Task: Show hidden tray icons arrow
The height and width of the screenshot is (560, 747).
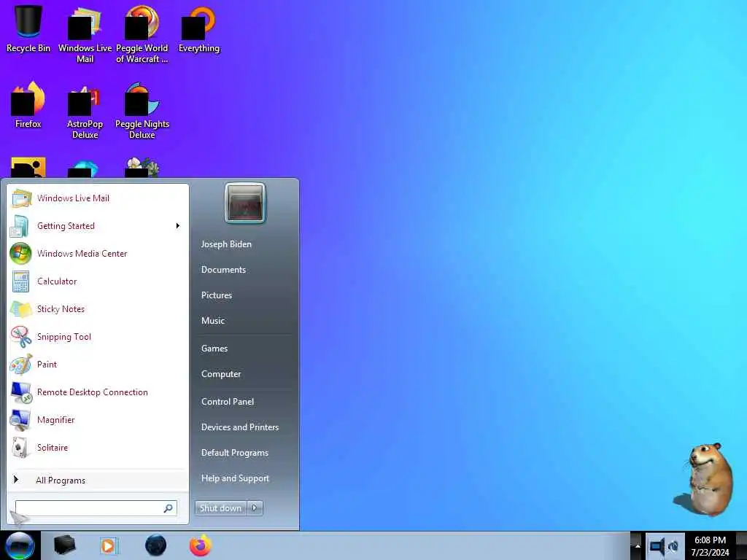Action: point(637,545)
